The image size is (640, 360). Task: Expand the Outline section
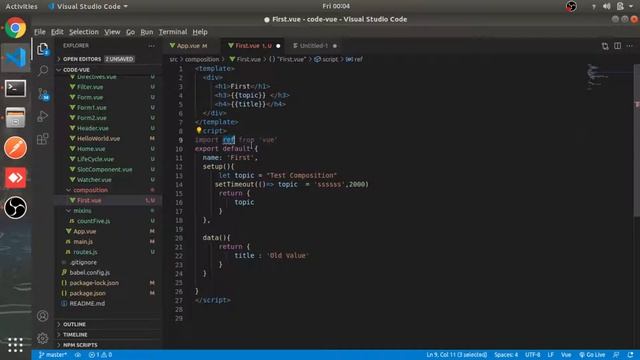pyautogui.click(x=108, y=324)
